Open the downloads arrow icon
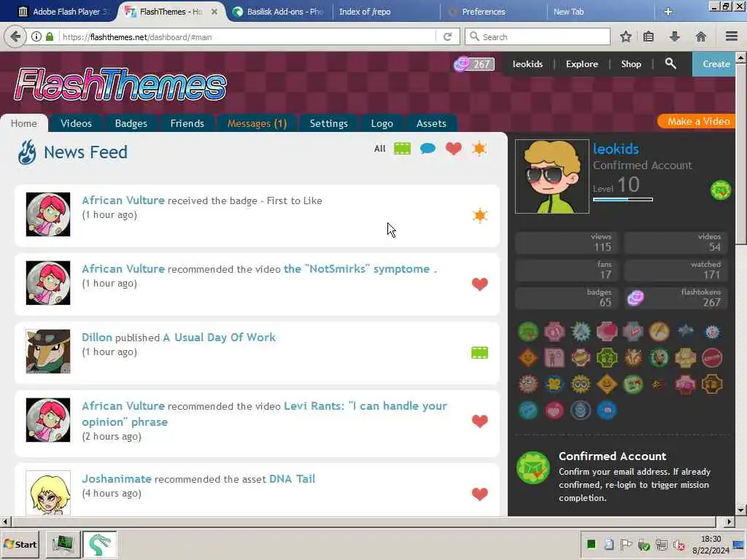 674,36
